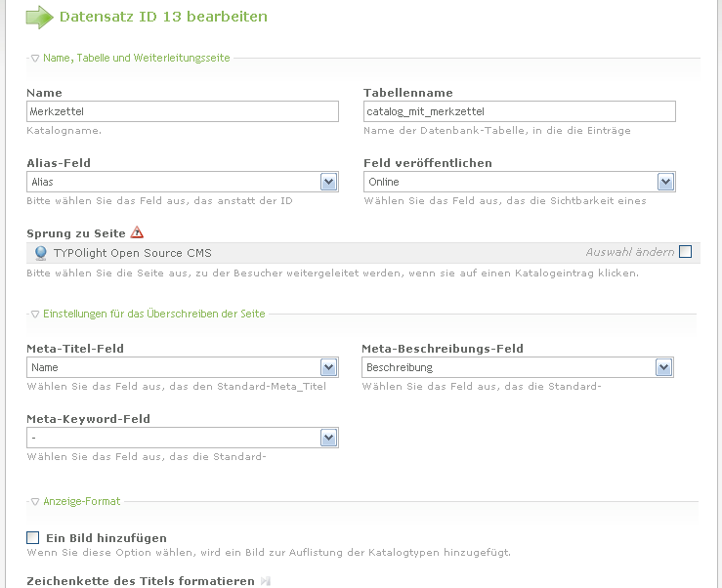The height and width of the screenshot is (588, 722).
Task: Focus the Tabellenname input field
Action: (519, 111)
